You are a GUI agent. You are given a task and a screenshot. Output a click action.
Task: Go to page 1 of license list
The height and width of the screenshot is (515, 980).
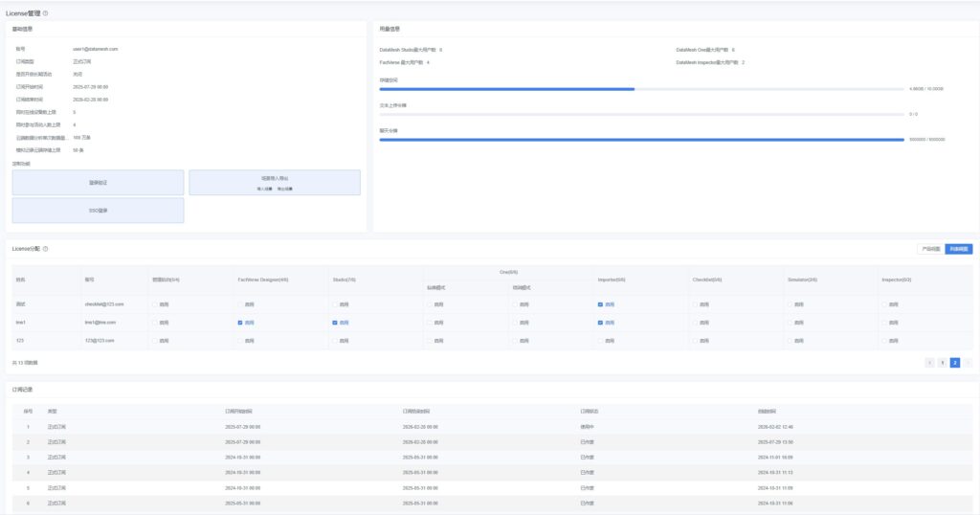pyautogui.click(x=942, y=363)
